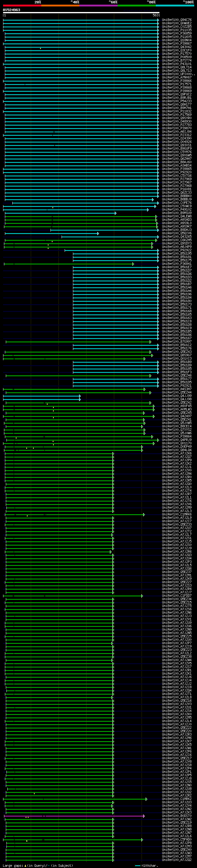
Task: Open hit UniRef100_Q42497
Action: [177, 416]
